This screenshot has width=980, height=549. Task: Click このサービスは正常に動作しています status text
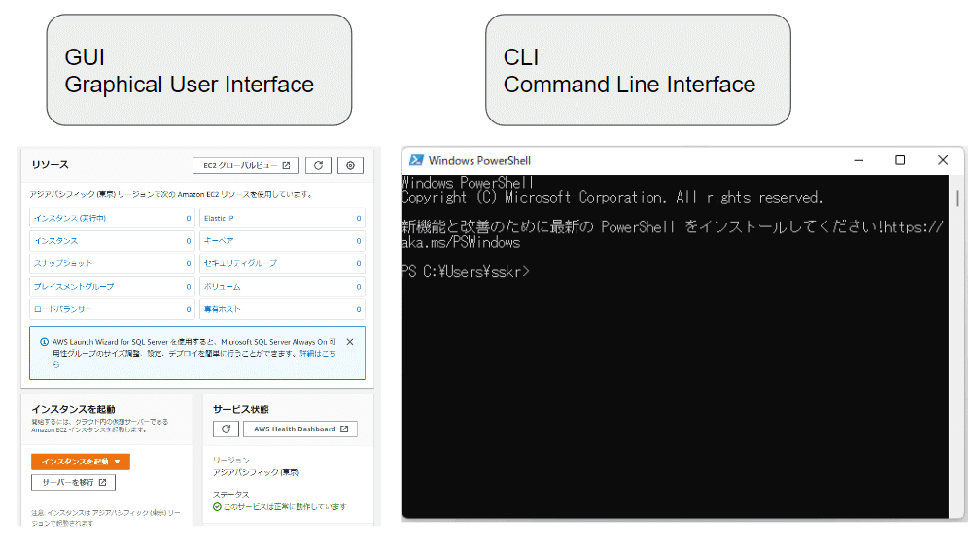coord(285,506)
